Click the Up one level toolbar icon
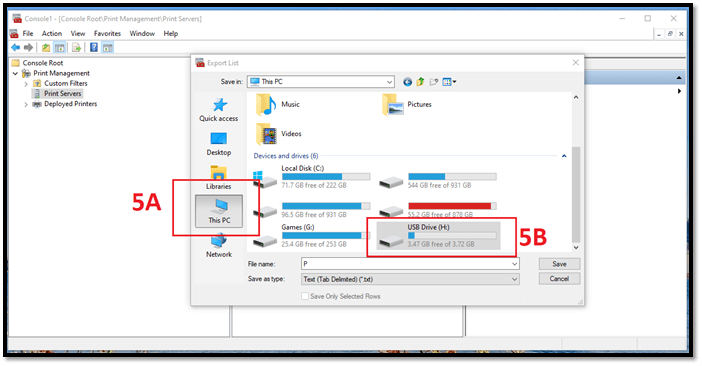 tap(46, 47)
